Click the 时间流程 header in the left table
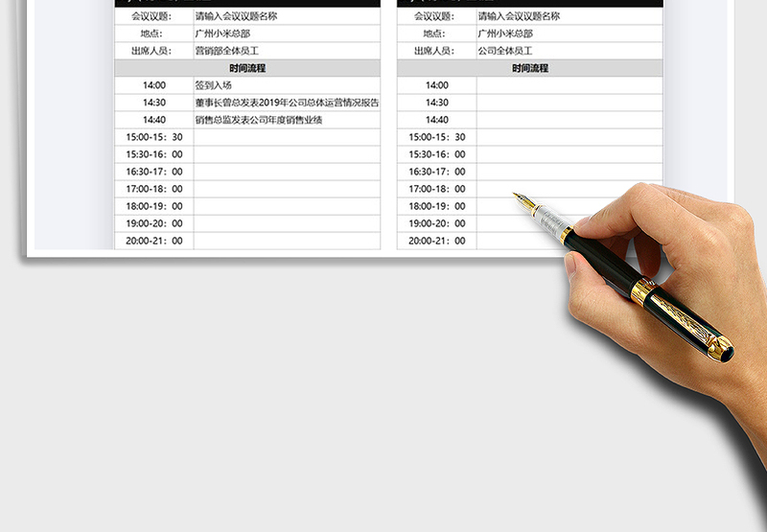Screen dimensions: 767x532 [247, 68]
